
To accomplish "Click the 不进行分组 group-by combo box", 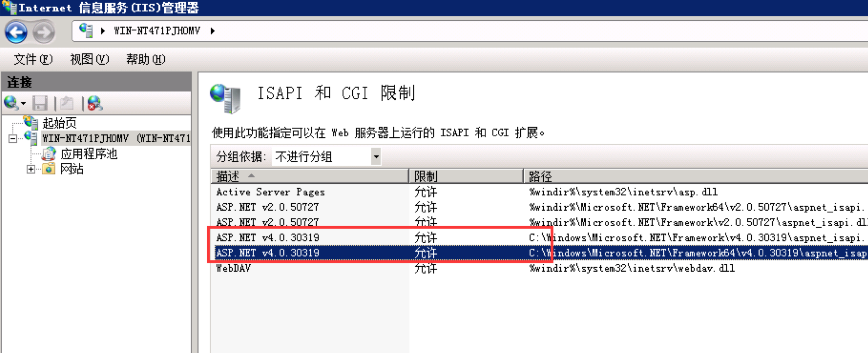I will coord(327,157).
